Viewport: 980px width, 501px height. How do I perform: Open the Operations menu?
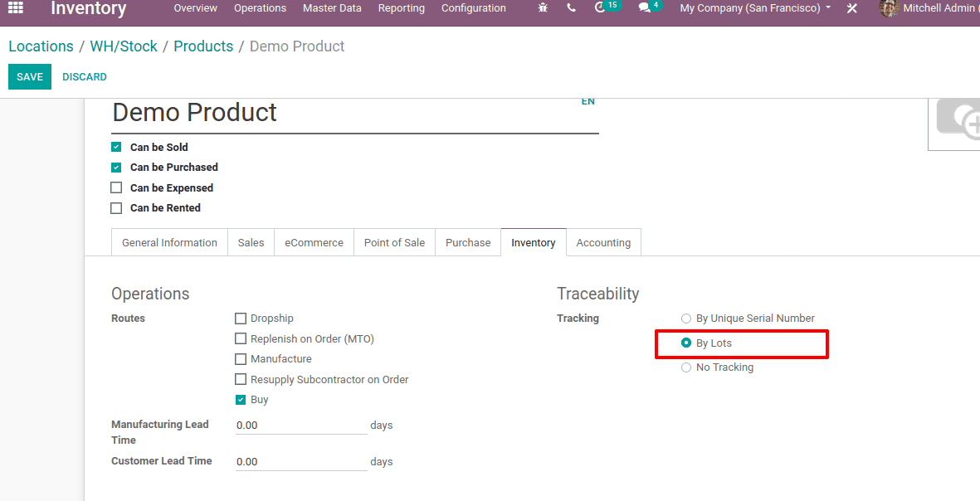point(260,8)
